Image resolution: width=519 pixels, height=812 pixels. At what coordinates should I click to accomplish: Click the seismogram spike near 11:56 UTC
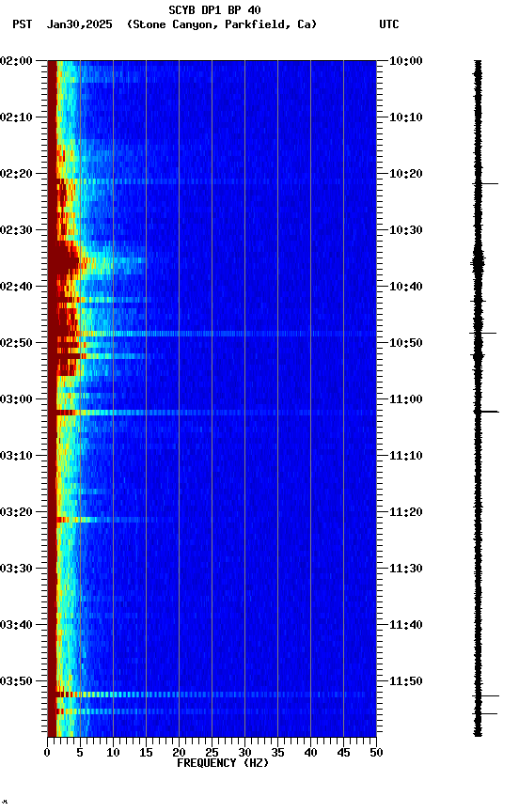(485, 713)
